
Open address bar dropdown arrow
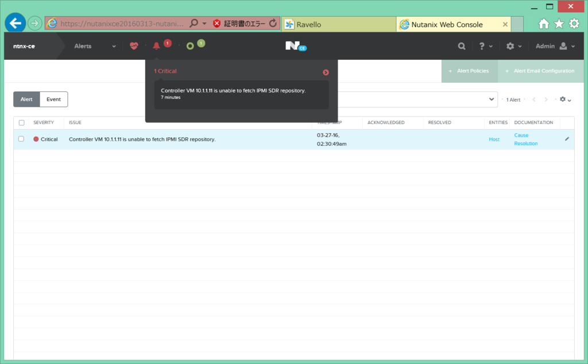[x=204, y=24]
